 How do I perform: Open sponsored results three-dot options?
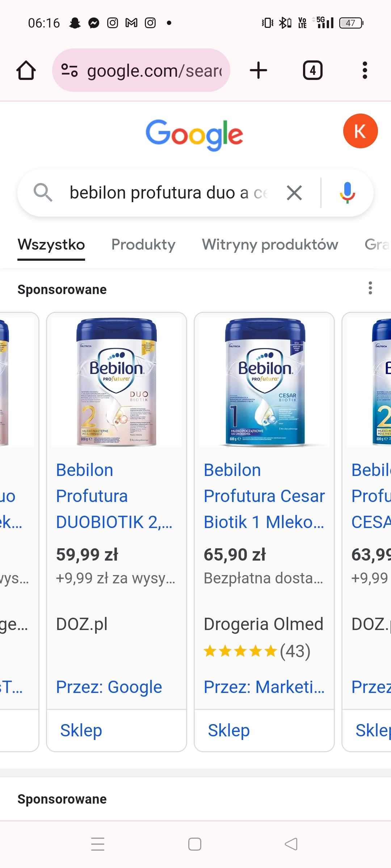pyautogui.click(x=370, y=288)
